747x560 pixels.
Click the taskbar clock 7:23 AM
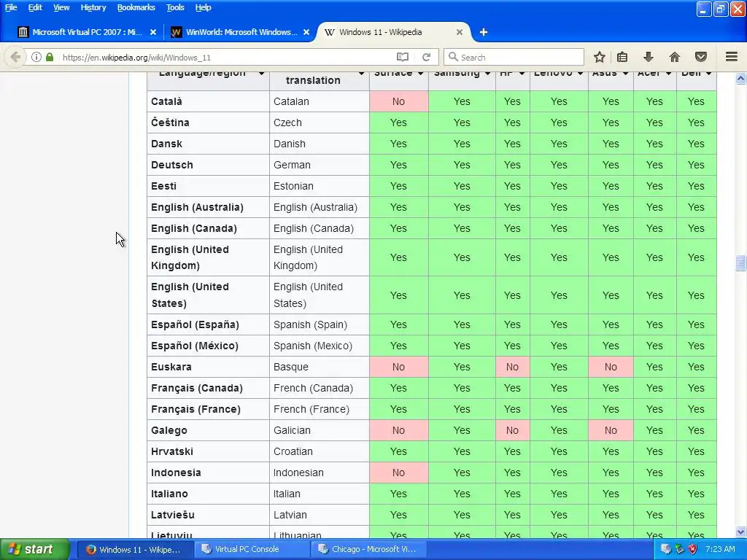720,549
